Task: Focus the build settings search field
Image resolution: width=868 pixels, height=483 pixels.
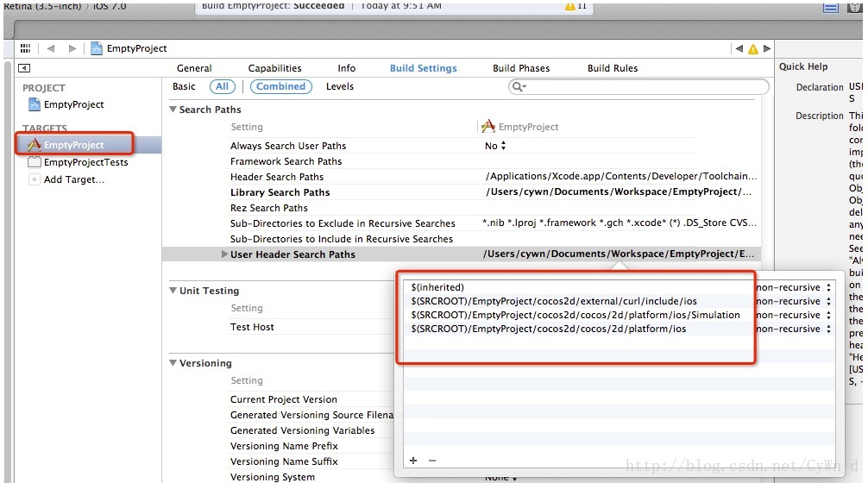Action: 638,86
